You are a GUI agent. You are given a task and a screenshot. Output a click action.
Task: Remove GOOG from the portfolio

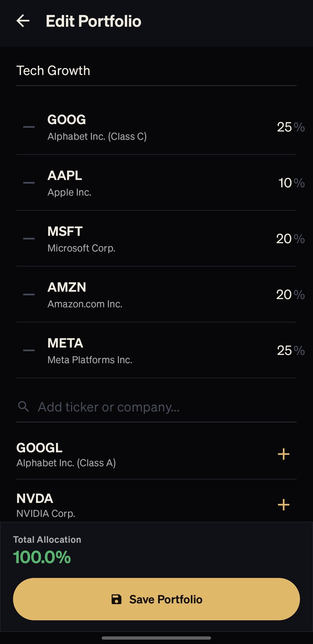click(29, 127)
